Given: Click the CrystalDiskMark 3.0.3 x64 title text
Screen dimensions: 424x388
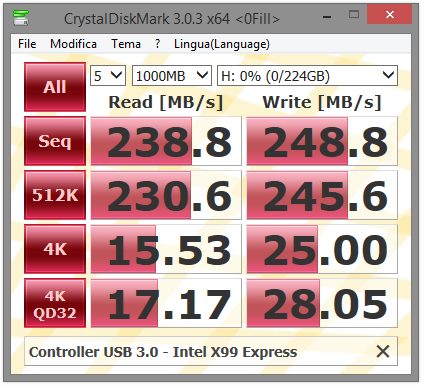Looking at the screenshot, I should click(x=172, y=19).
